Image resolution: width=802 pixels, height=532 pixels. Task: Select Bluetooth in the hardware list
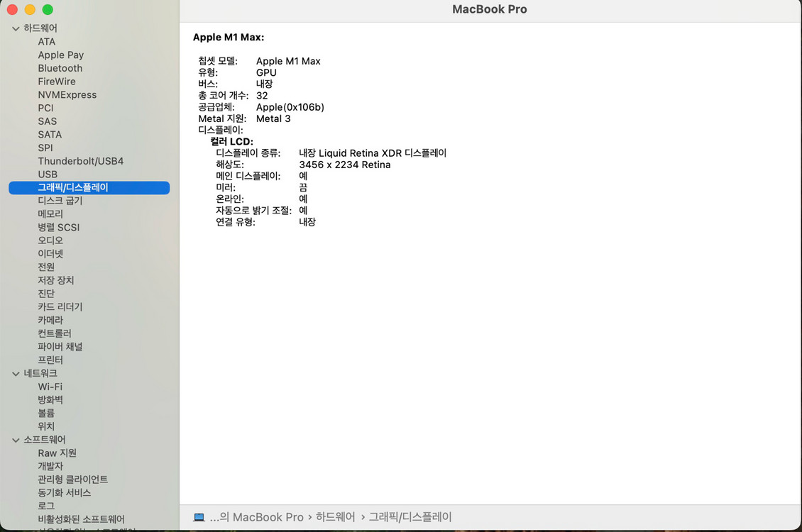tap(60, 68)
